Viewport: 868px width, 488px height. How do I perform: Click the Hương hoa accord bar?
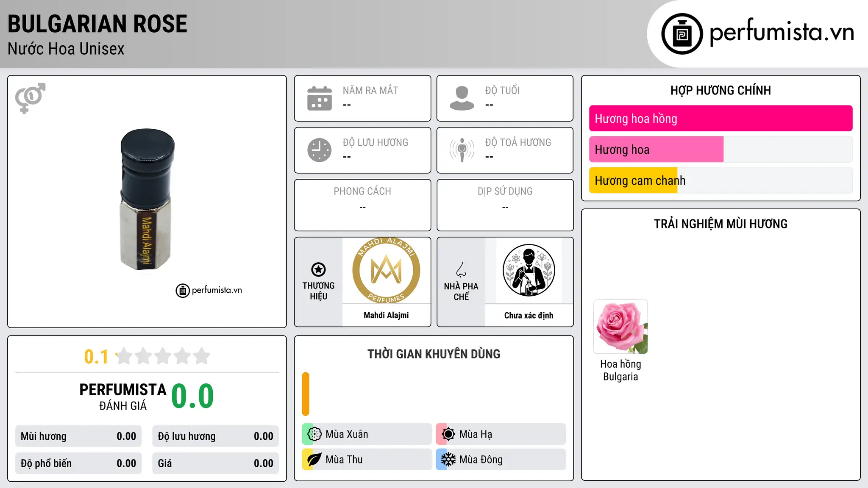click(721, 150)
